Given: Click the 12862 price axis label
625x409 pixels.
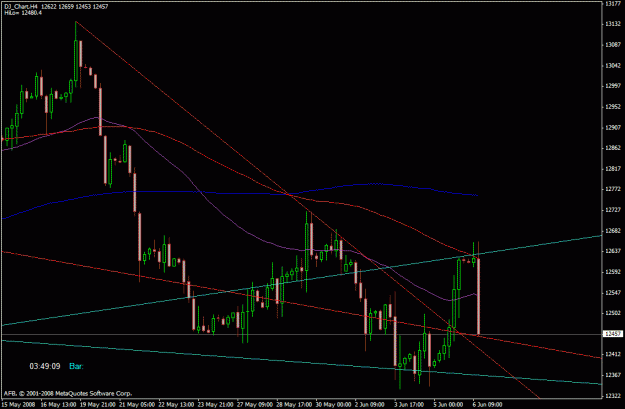Looking at the screenshot, I should click(613, 148).
